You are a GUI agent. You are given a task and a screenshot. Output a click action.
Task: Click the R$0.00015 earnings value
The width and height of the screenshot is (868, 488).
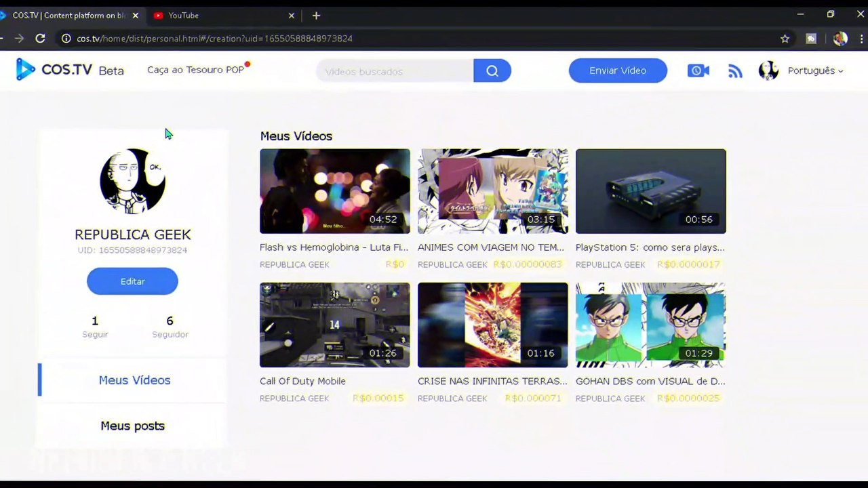[378, 398]
